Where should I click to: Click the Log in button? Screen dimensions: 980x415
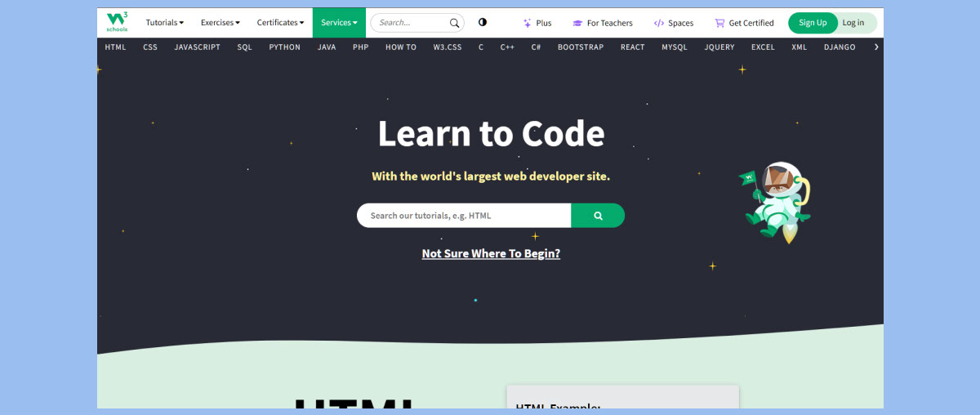pos(853,23)
